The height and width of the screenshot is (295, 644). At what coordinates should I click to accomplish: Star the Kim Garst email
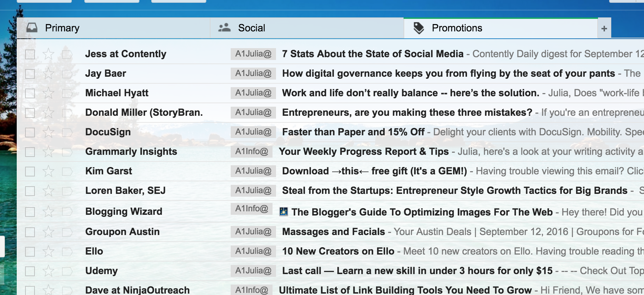click(48, 171)
